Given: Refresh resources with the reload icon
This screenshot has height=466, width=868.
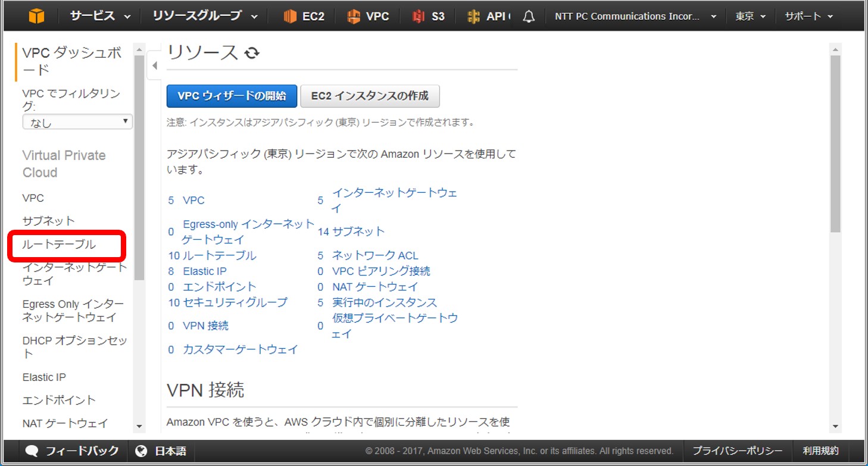Looking at the screenshot, I should (x=252, y=53).
